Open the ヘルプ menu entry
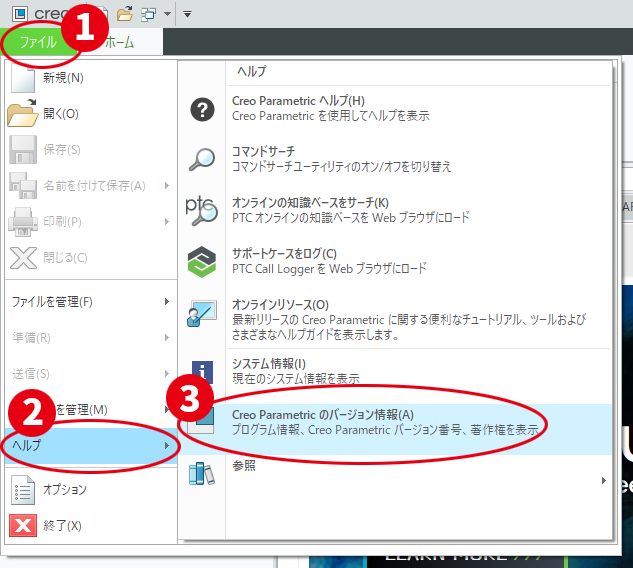 click(x=91, y=446)
